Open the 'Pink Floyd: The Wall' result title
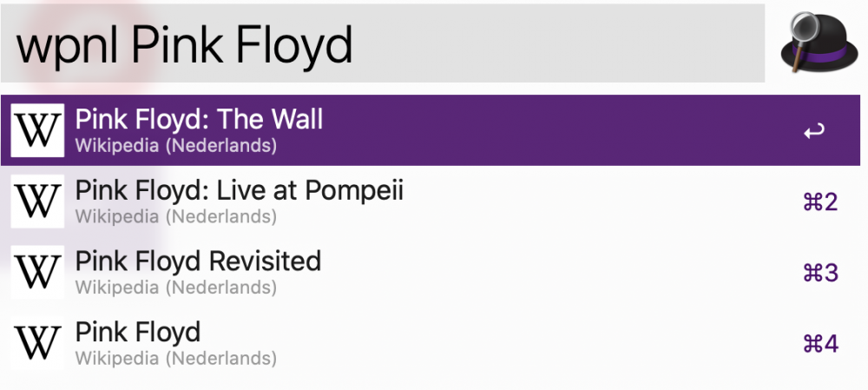 click(199, 119)
